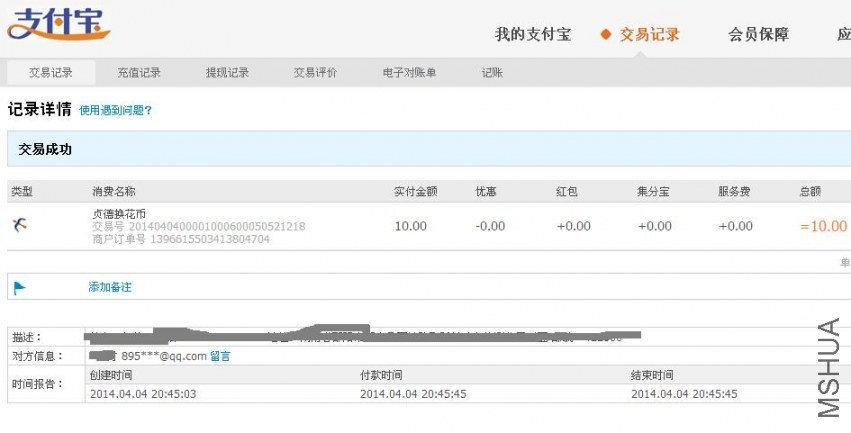Click the 使用遇到问题? help link

click(116, 111)
